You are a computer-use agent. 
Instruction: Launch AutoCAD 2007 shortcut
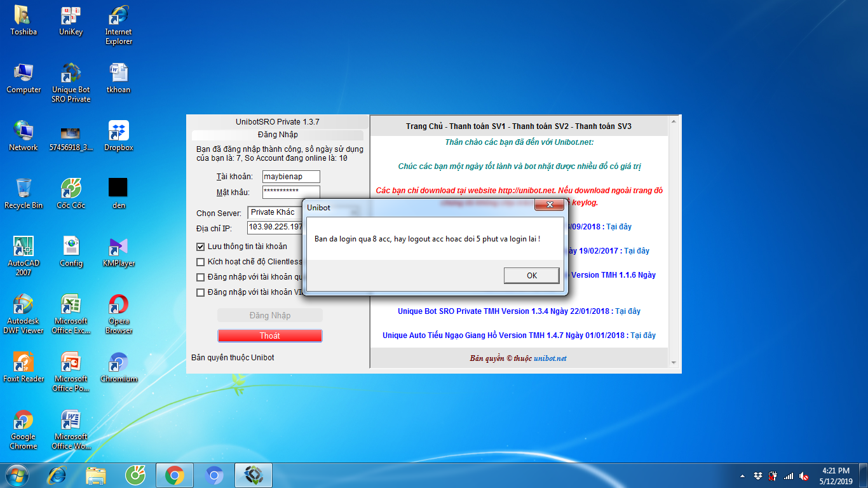coord(24,256)
